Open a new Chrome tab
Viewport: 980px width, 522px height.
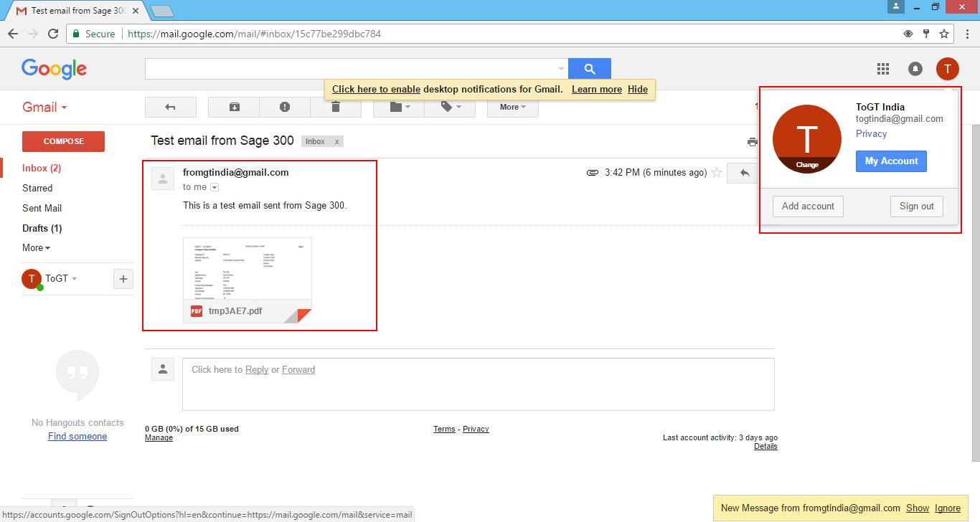tap(162, 11)
